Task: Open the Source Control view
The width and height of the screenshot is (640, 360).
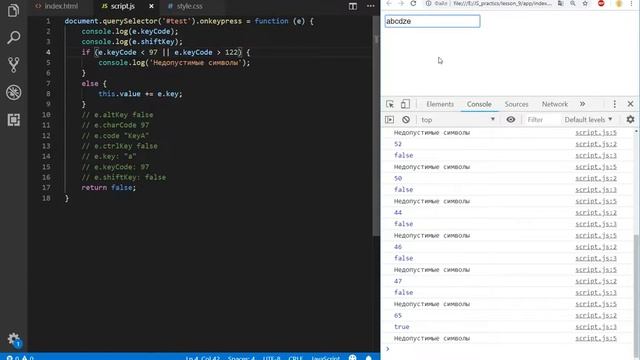Action: coord(13,65)
